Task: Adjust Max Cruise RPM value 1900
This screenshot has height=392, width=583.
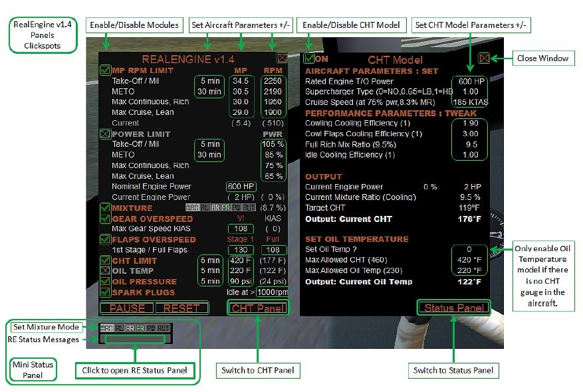Action: [x=273, y=112]
